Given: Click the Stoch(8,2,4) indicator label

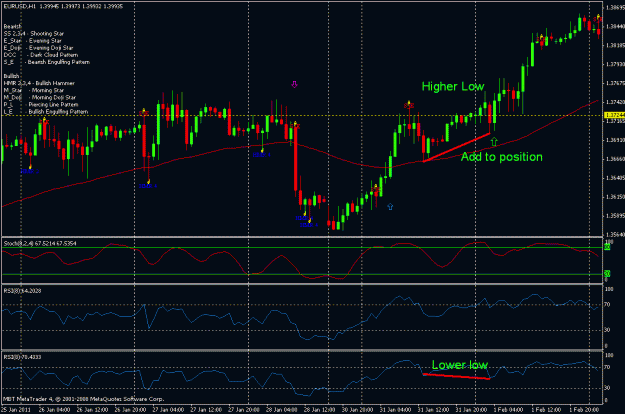Looking at the screenshot, I should (x=40, y=243).
